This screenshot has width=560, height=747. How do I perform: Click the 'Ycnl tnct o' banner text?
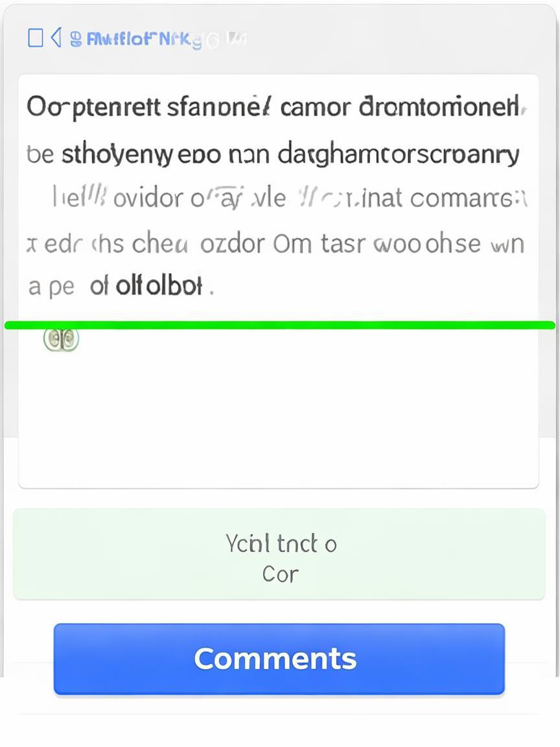click(x=281, y=543)
